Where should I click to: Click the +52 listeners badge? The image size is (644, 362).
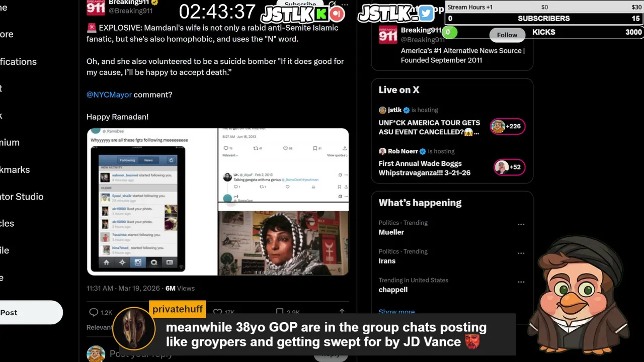coord(510,167)
